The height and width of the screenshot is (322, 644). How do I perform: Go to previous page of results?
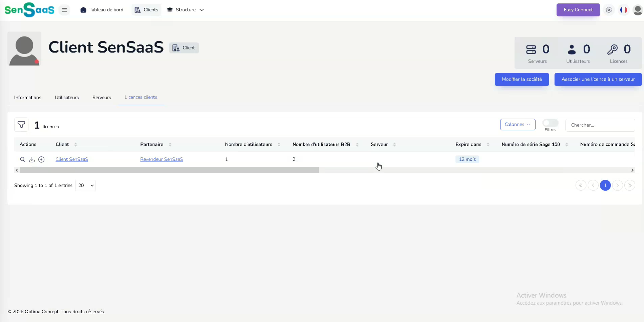pos(593,185)
